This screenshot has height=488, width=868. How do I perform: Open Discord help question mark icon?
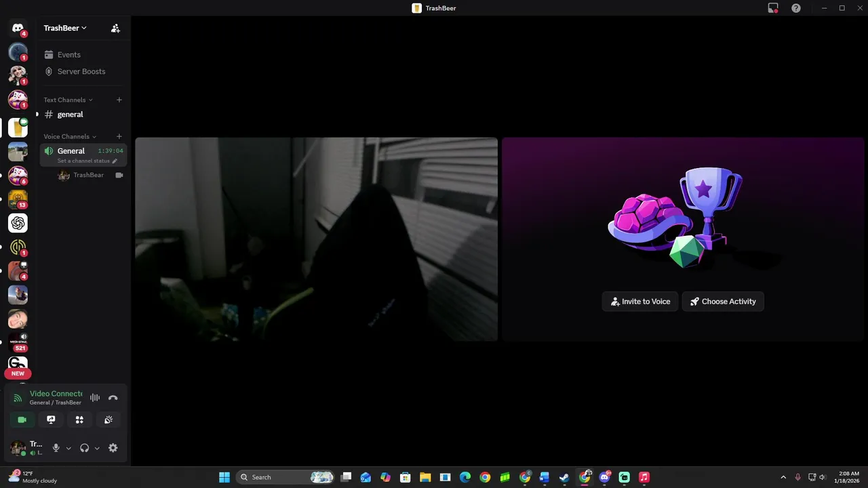click(796, 8)
